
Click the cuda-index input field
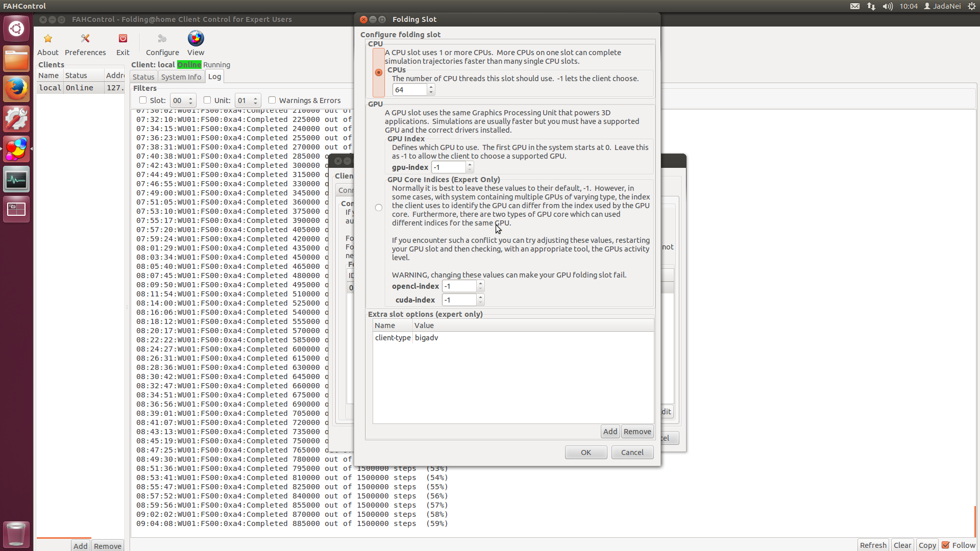[x=459, y=300]
